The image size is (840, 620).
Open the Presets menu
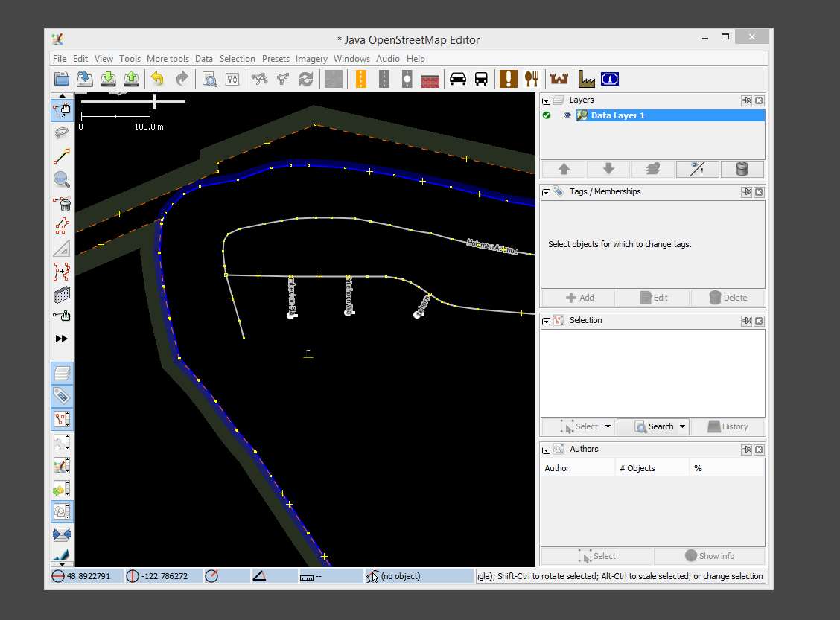click(x=276, y=59)
